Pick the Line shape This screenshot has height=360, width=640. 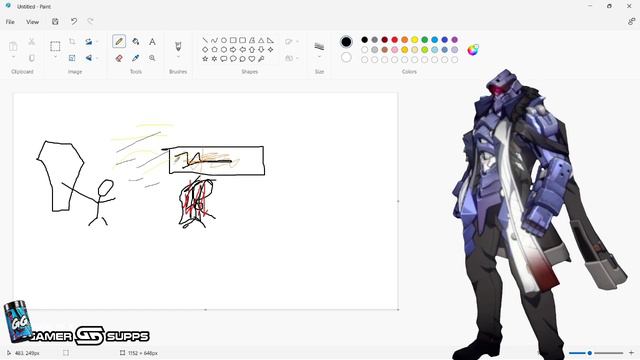(205, 40)
